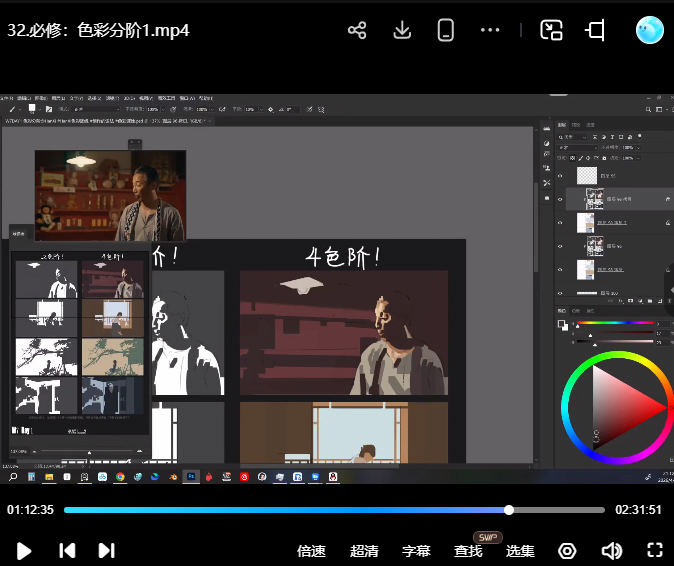Download the video file
674x566 pixels.
pos(402,30)
